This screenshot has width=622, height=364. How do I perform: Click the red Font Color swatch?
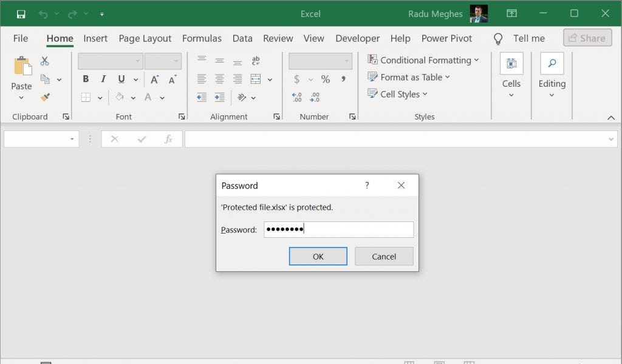pyautogui.click(x=148, y=97)
